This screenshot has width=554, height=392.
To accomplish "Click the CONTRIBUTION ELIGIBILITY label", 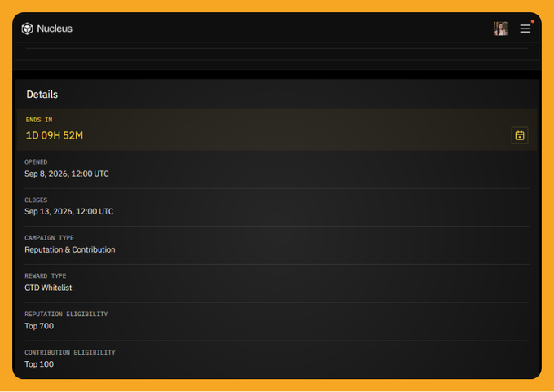I will 70,352.
